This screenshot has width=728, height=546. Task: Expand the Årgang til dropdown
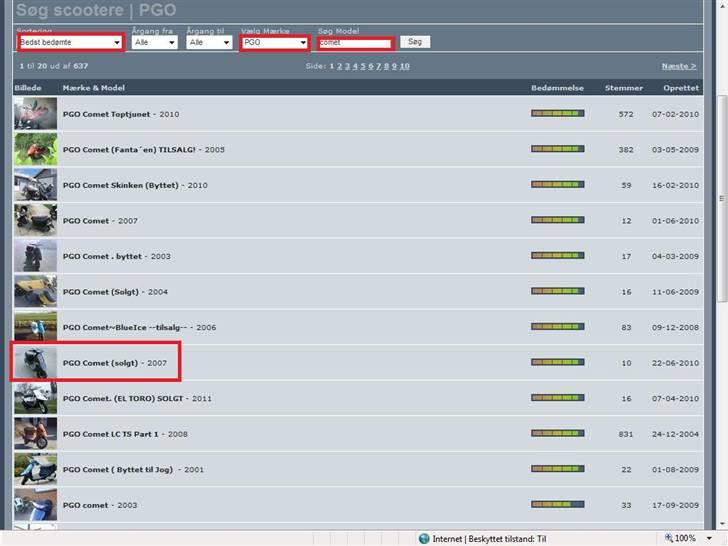[210, 43]
